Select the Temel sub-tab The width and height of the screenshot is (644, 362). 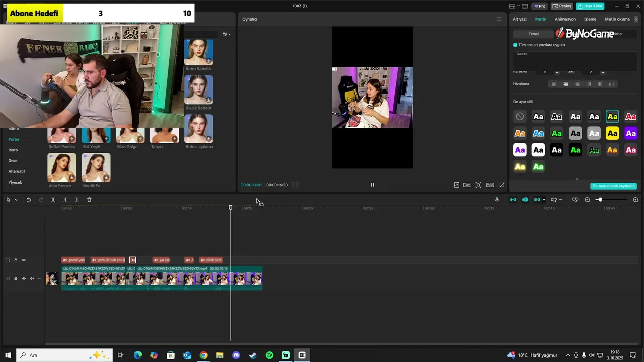(x=533, y=34)
